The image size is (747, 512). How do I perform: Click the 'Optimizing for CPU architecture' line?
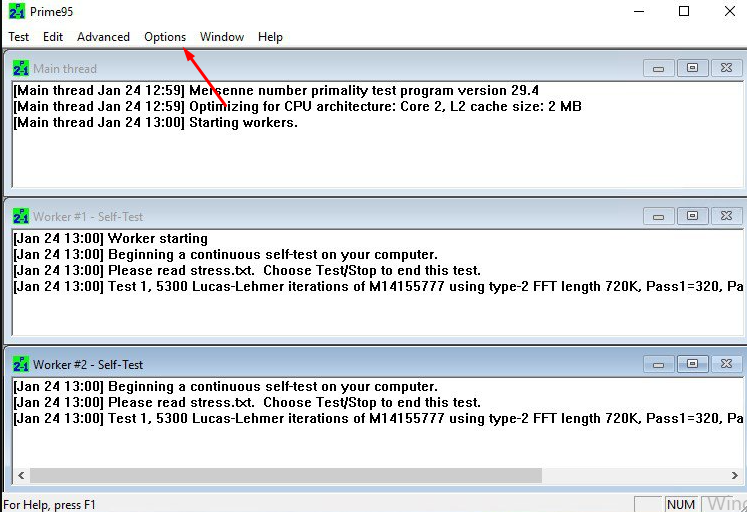tap(297, 106)
